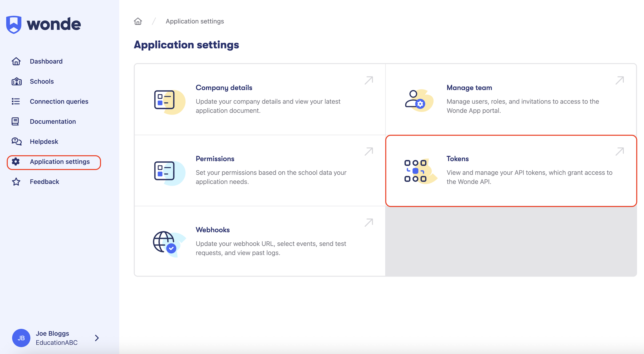The height and width of the screenshot is (354, 644).
Task: Click the Manage team description text
Action: pyautogui.click(x=523, y=106)
